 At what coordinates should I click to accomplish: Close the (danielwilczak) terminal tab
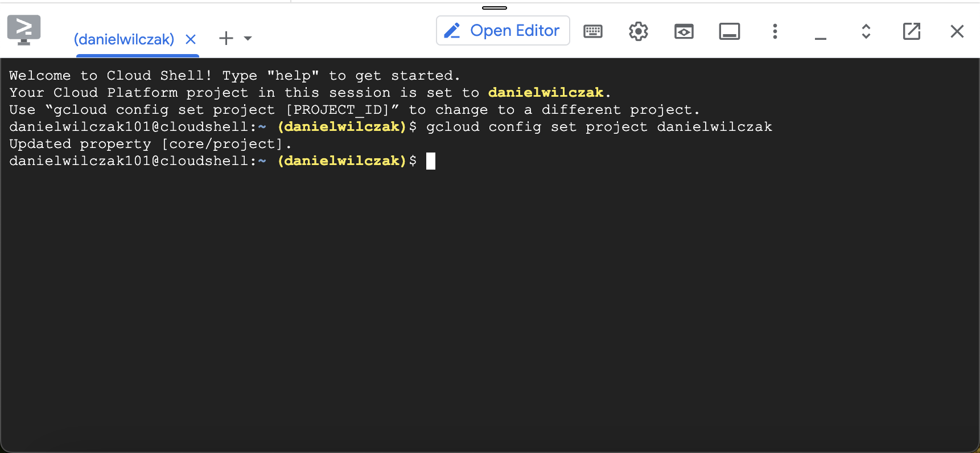coord(191,39)
